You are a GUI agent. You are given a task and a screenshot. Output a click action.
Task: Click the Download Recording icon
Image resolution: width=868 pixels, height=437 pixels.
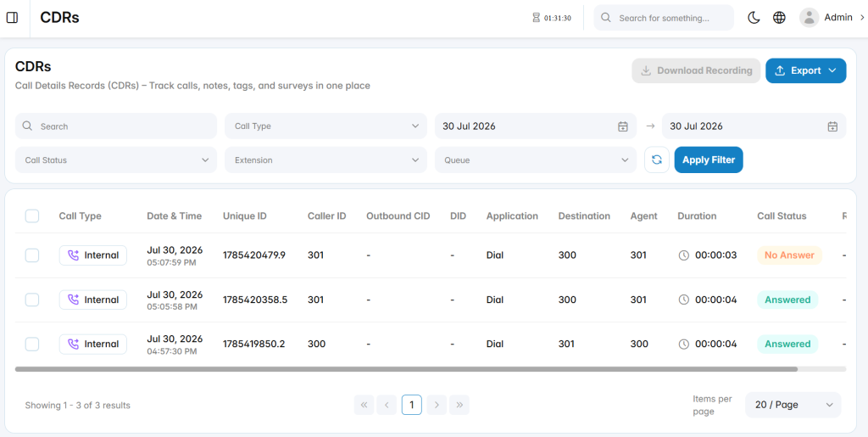645,71
